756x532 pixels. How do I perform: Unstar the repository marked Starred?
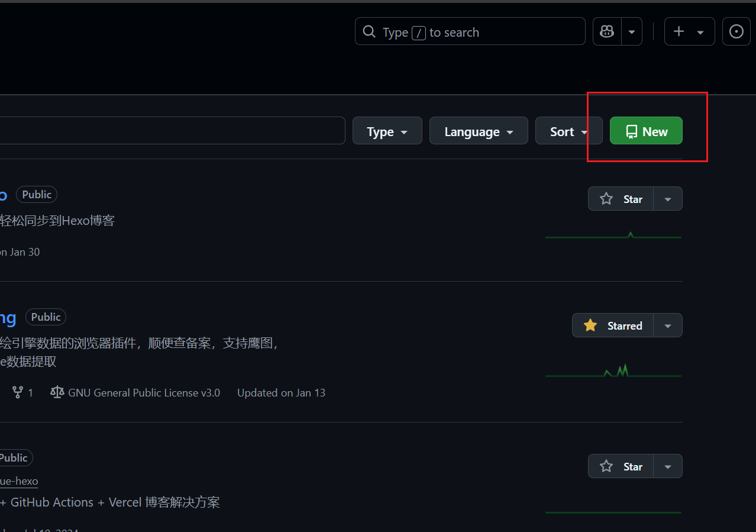tap(613, 325)
